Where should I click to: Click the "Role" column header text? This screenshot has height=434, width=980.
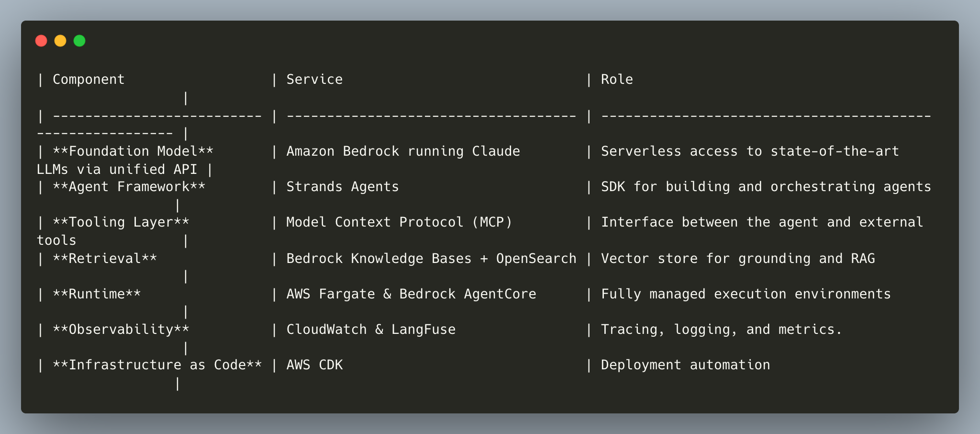tap(617, 80)
